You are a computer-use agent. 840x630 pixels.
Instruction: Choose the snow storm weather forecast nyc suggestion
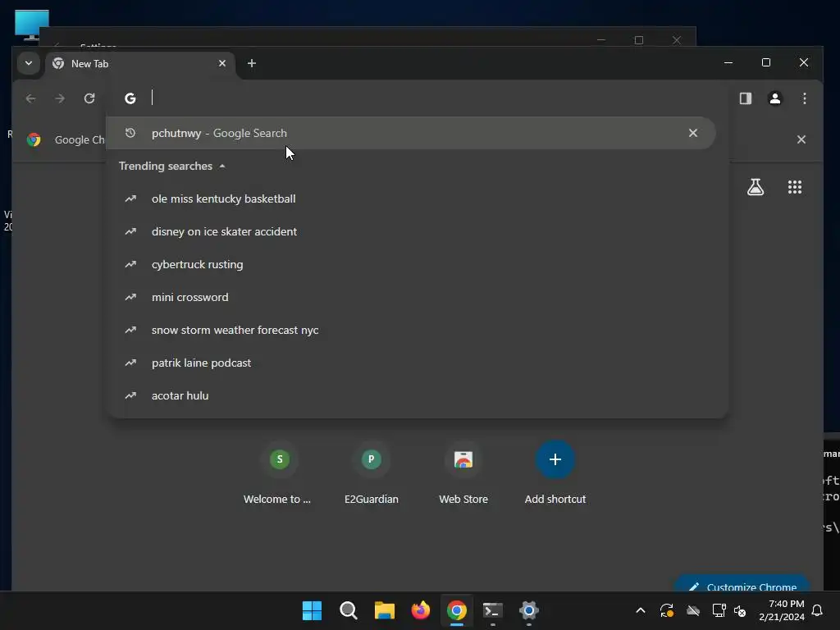coord(417,330)
